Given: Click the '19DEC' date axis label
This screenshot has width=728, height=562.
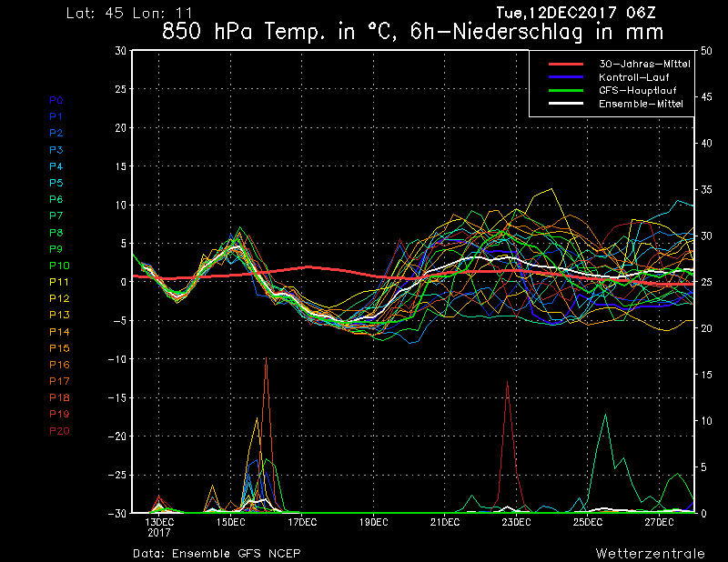Looking at the screenshot, I should [374, 522].
